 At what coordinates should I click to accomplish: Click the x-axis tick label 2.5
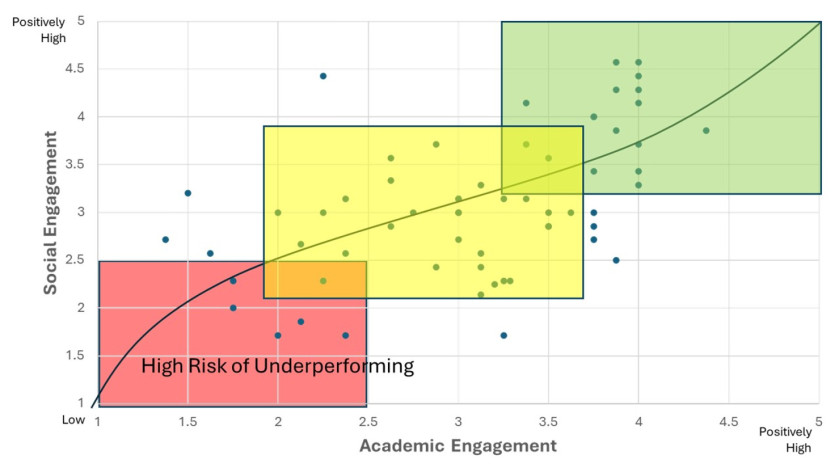pyautogui.click(x=368, y=422)
